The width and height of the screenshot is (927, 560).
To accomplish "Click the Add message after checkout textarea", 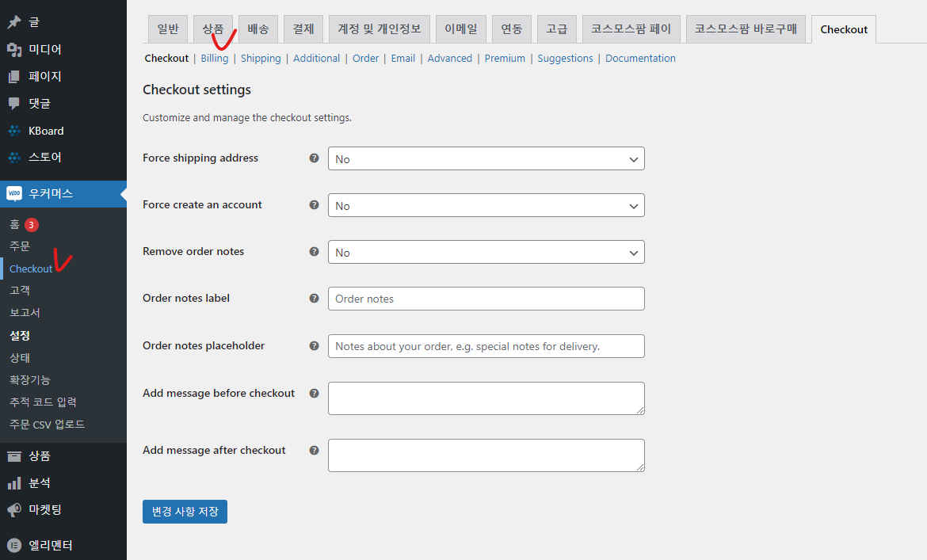I will click(486, 455).
